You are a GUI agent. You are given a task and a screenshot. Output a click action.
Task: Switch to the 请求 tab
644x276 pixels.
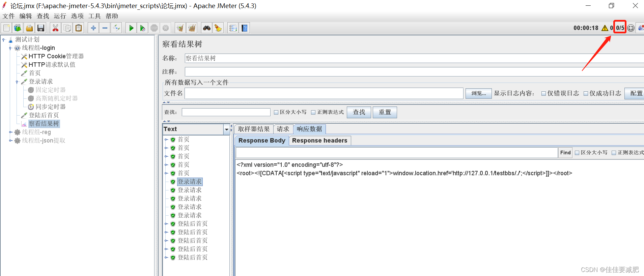[283, 129]
